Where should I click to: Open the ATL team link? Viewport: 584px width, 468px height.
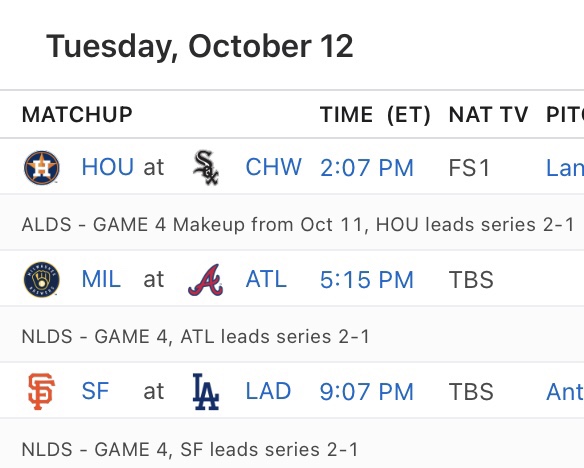point(266,279)
